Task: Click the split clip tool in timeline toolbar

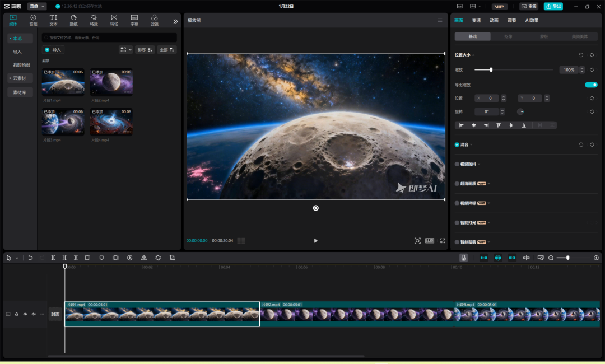Action: coord(53,258)
